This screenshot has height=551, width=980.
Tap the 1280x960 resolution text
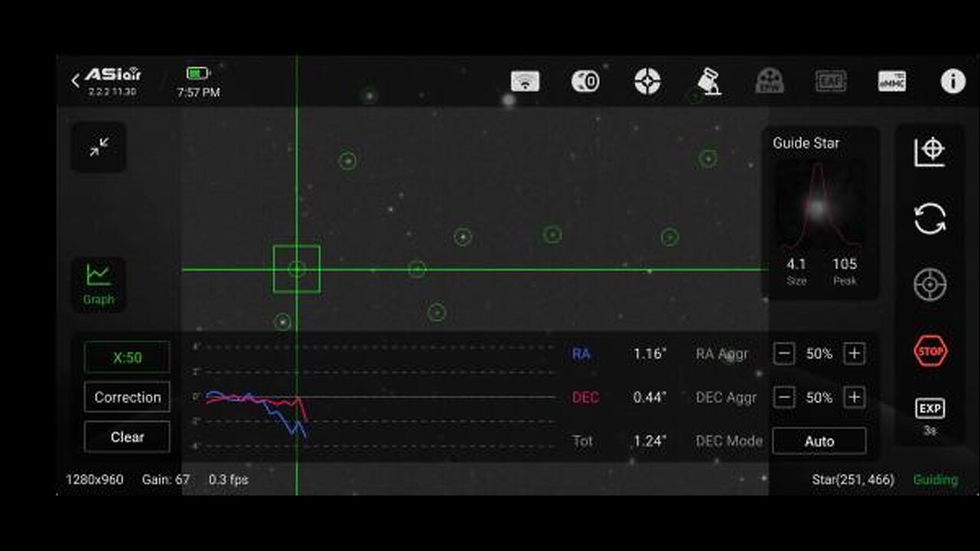pyautogui.click(x=94, y=480)
